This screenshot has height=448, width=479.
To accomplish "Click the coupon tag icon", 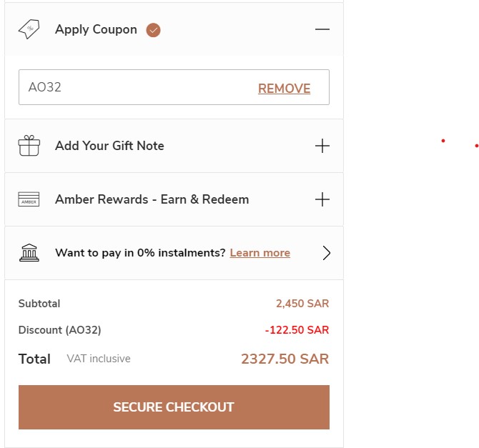I will coord(29,29).
